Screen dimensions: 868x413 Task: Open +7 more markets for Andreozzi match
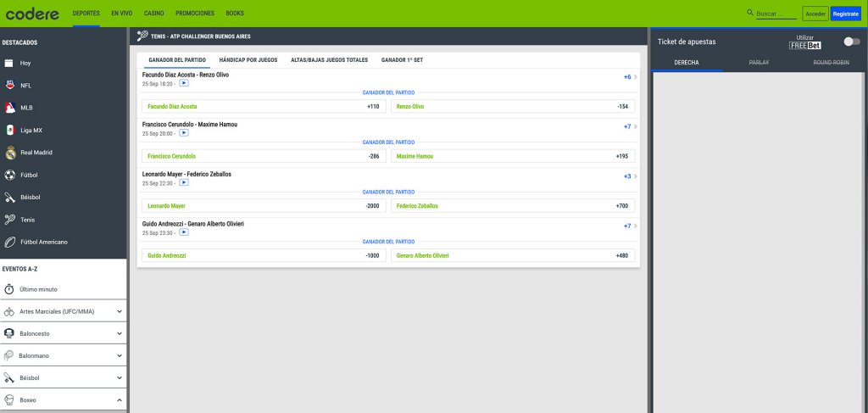(630, 226)
